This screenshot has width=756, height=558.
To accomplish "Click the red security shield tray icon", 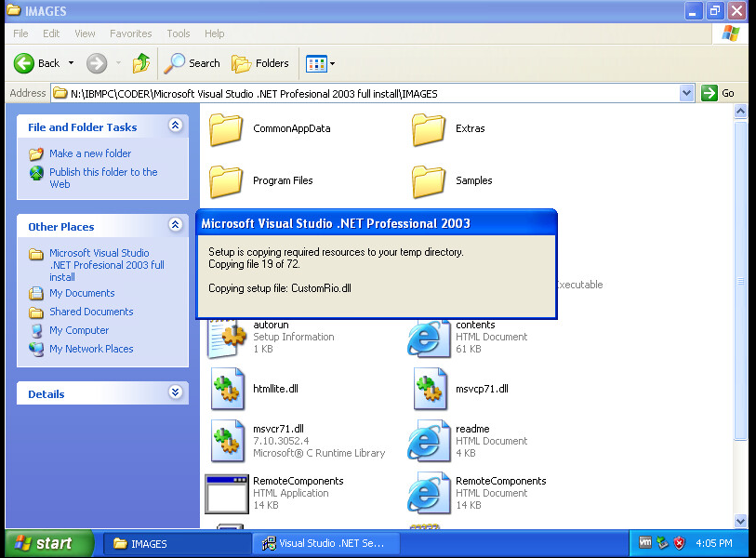I will (680, 543).
